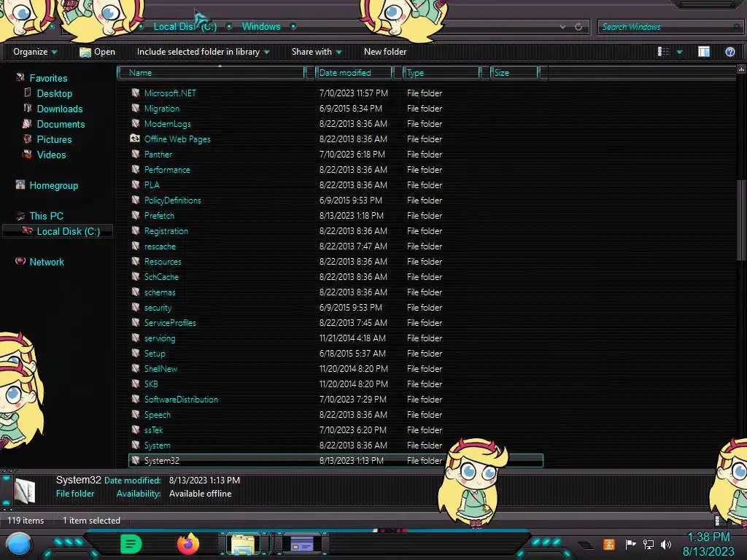This screenshot has width=747, height=560.
Task: Select the Resources folder
Action: click(163, 262)
